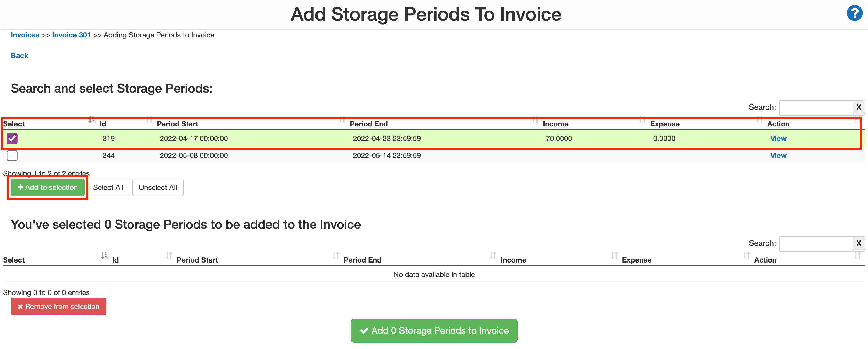868x349 pixels.
Task: Click Add to selection green button
Action: point(47,187)
